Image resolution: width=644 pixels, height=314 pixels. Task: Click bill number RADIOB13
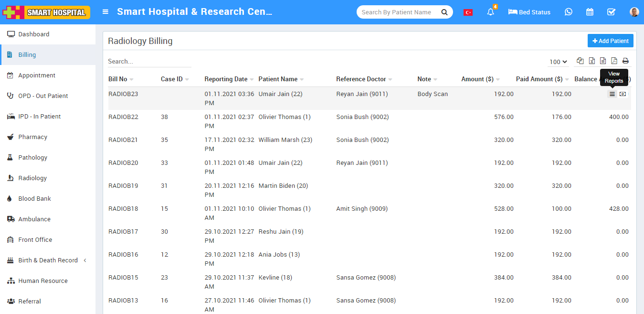pyautogui.click(x=123, y=301)
